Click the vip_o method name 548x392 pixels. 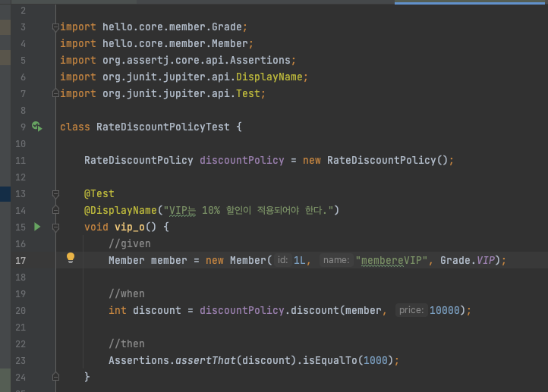tap(129, 227)
